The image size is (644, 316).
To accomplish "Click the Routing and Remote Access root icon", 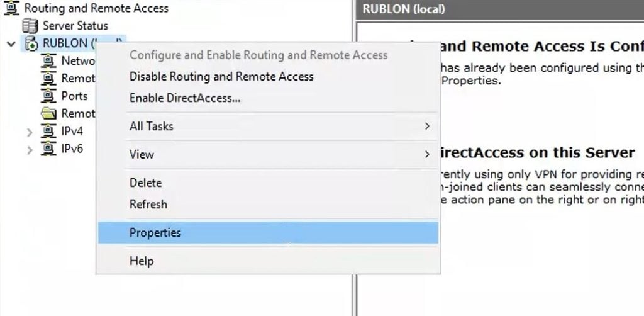I will coord(11,9).
